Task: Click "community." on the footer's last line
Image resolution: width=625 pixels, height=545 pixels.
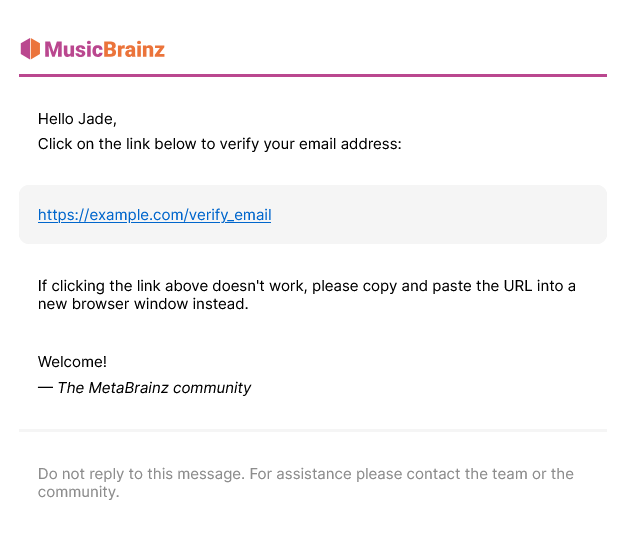Action: pyautogui.click(x=79, y=492)
